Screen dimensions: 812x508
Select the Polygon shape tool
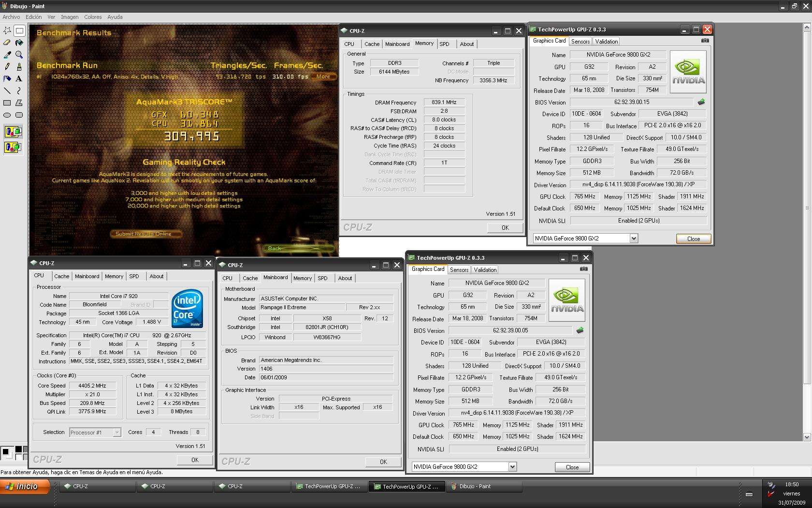pyautogui.click(x=19, y=103)
